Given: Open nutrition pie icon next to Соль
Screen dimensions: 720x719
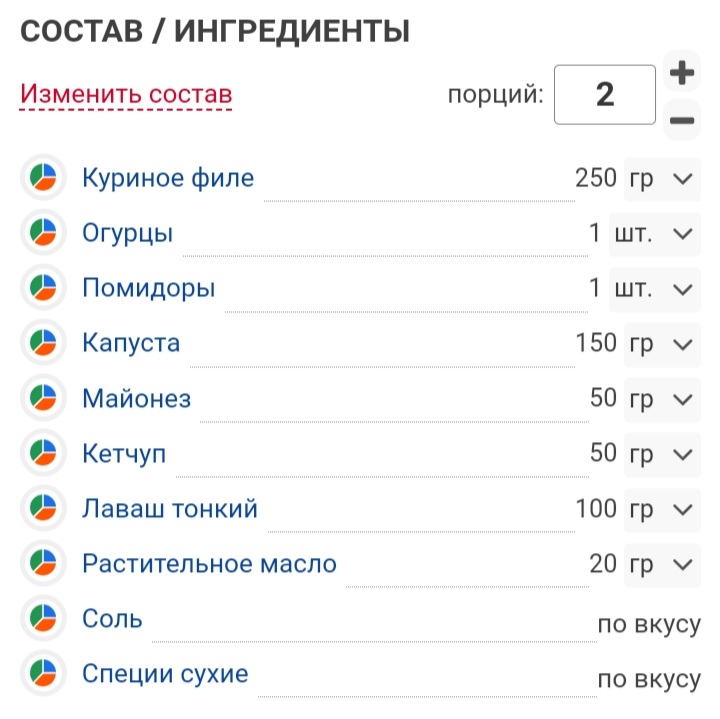Looking at the screenshot, I should click(x=43, y=618).
